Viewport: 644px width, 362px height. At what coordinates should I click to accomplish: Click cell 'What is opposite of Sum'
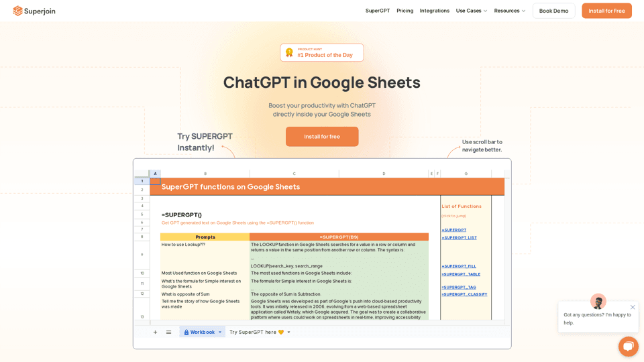pos(205,294)
